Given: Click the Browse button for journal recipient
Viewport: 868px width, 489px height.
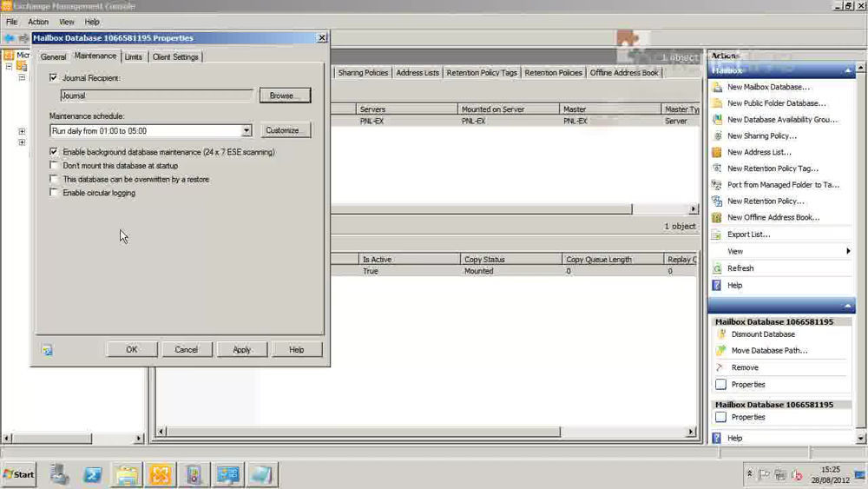Looking at the screenshot, I should (285, 96).
